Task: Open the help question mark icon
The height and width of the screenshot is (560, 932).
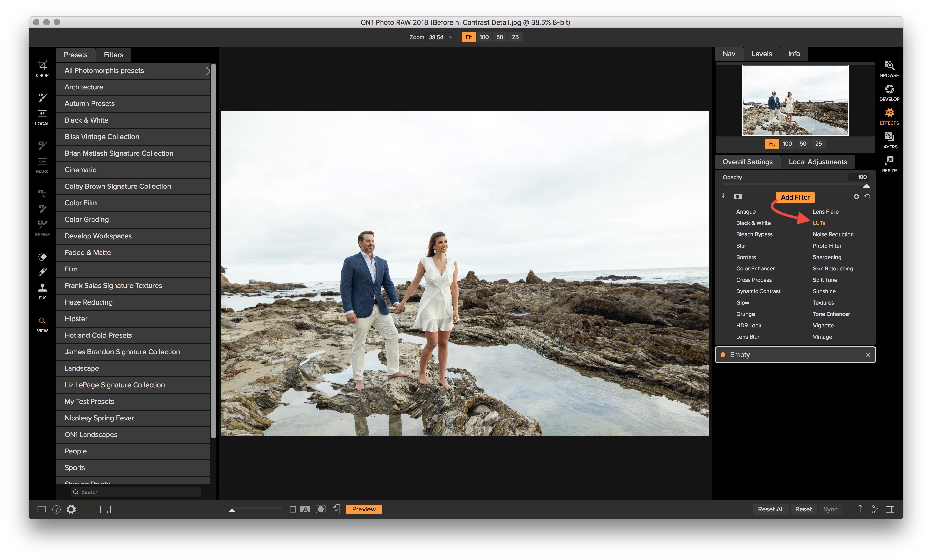Action: click(56, 509)
